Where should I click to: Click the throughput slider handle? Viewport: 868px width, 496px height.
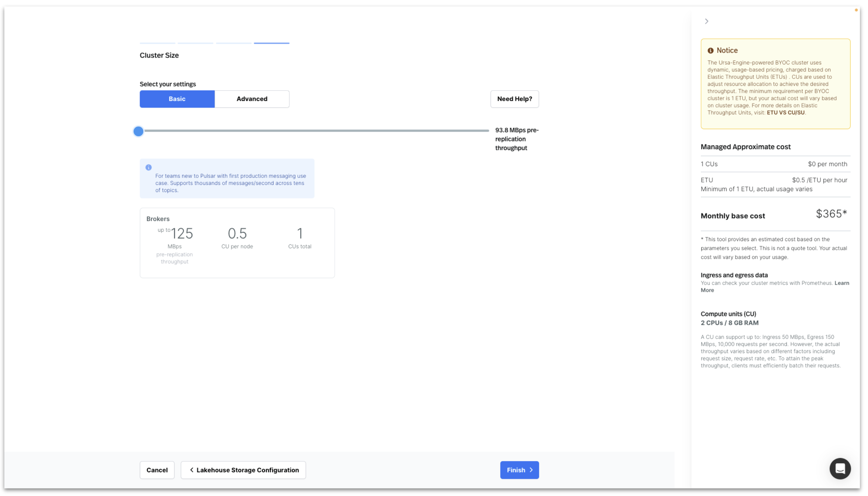tap(138, 131)
